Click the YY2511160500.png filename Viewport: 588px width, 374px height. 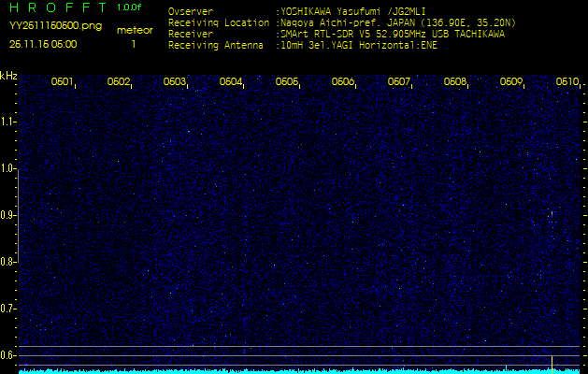[55, 26]
